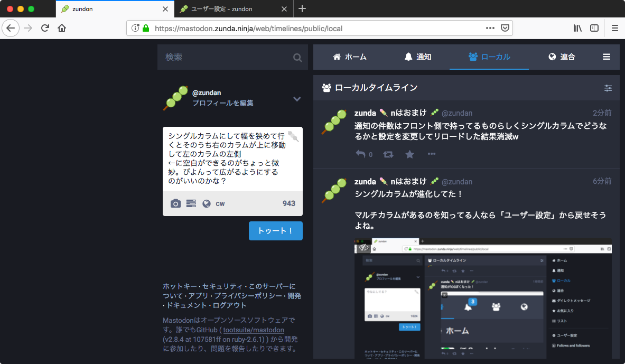Favourite the 2分前 post
The width and height of the screenshot is (625, 364).
pyautogui.click(x=410, y=154)
